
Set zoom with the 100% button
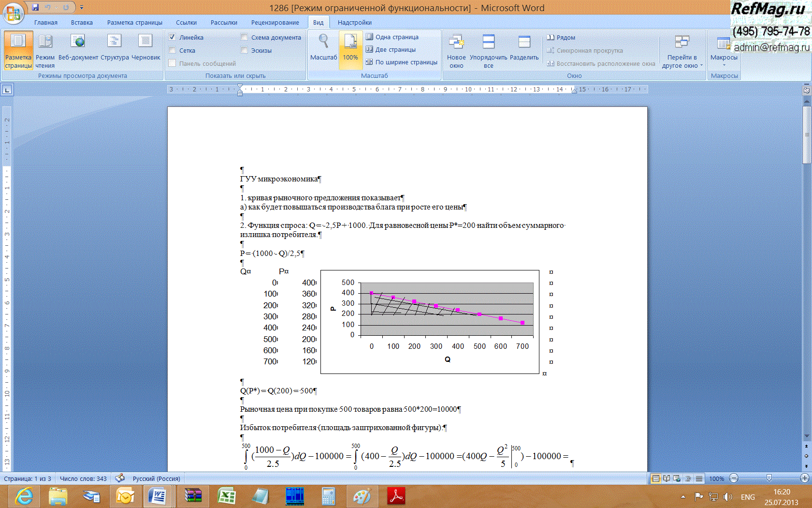click(x=350, y=47)
